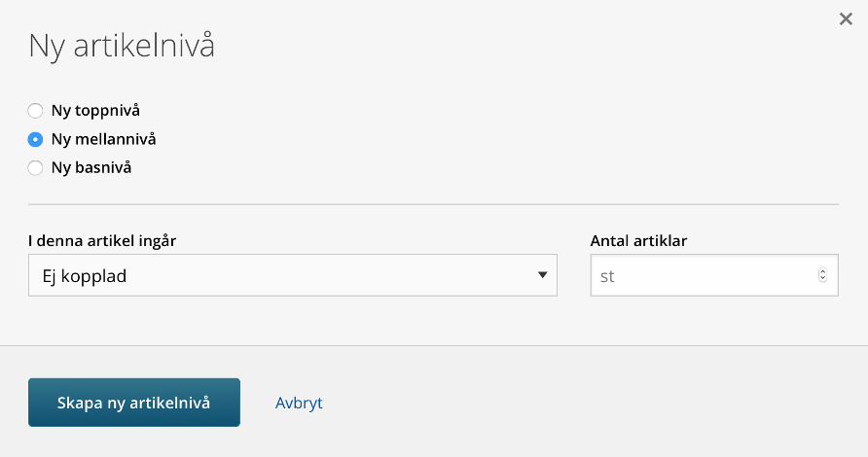
Task: Cancel with the Avbryt link
Action: pos(299,403)
